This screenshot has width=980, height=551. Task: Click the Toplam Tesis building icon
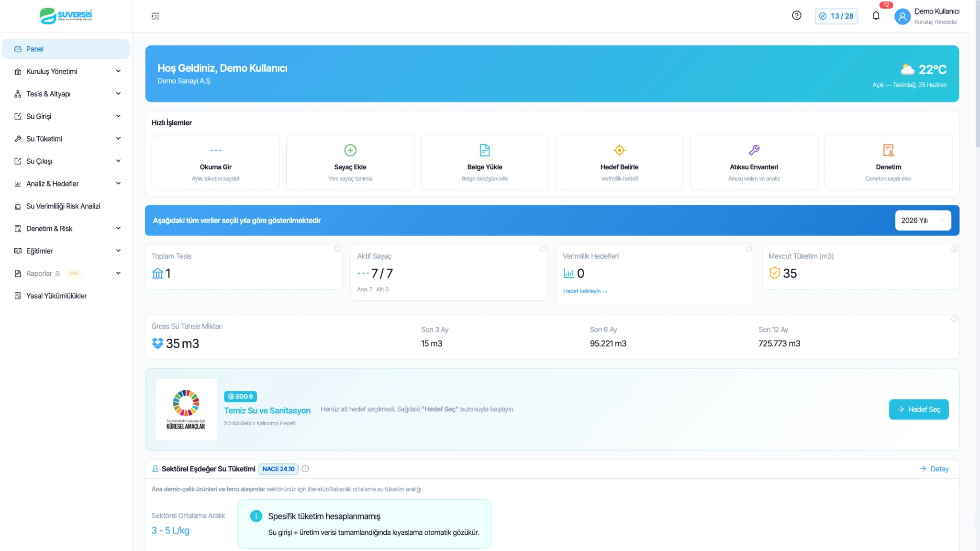(x=157, y=274)
